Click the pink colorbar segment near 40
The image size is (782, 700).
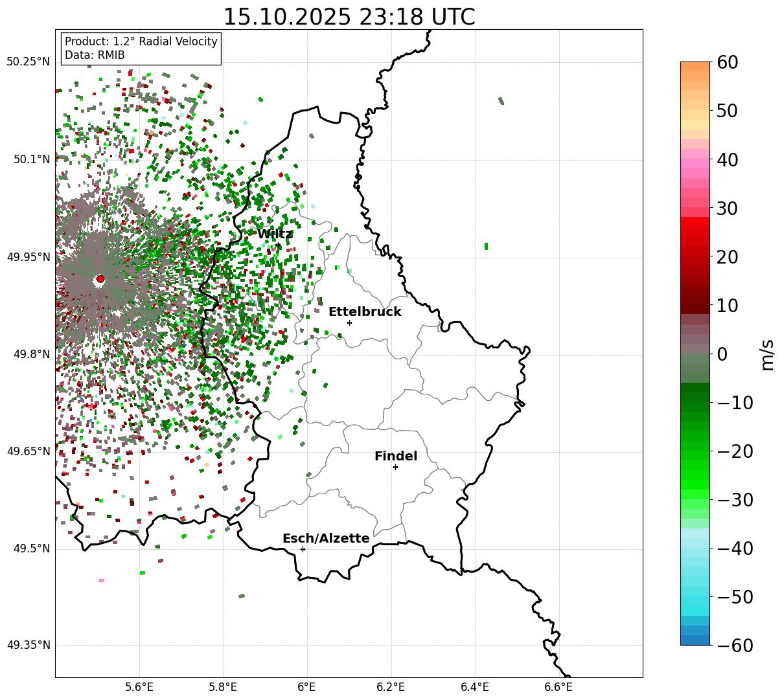pos(695,164)
